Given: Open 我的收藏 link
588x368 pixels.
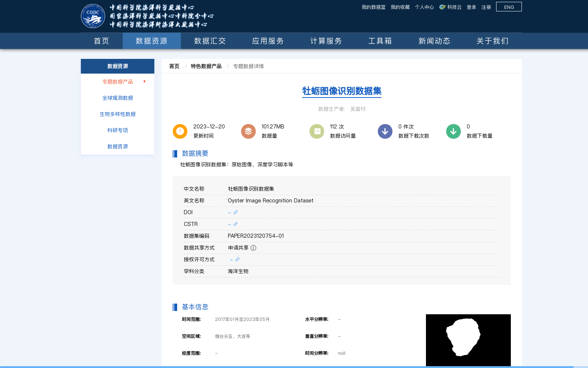Looking at the screenshot, I should click(400, 7).
